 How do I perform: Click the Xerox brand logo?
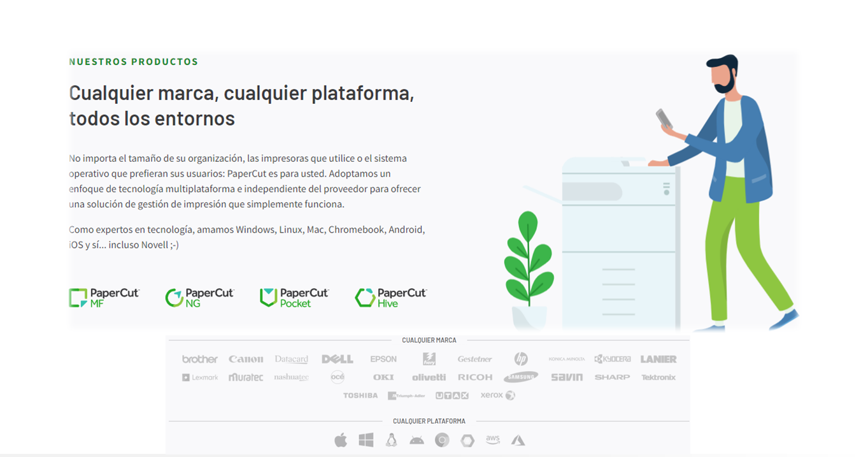[x=497, y=395]
